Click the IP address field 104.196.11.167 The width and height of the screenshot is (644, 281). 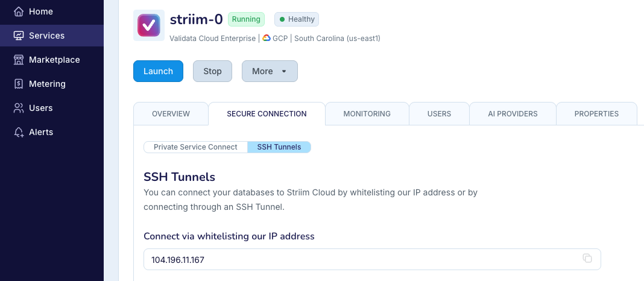pos(372,259)
